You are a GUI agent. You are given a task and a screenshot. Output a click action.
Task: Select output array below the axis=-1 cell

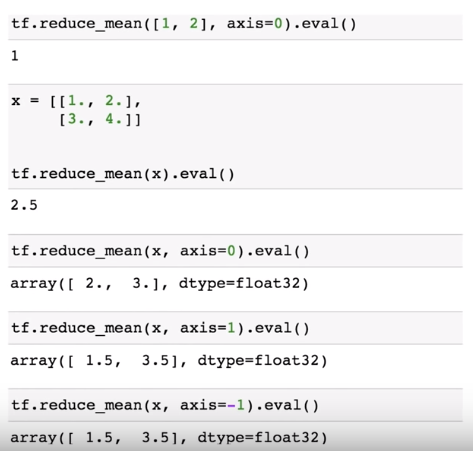tap(169, 438)
